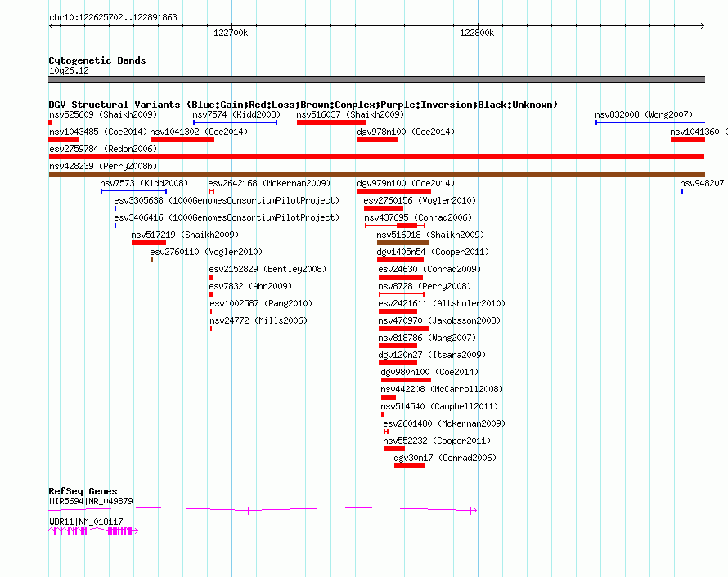Click the nsv832008 (Wong2007) variant label

point(644,114)
